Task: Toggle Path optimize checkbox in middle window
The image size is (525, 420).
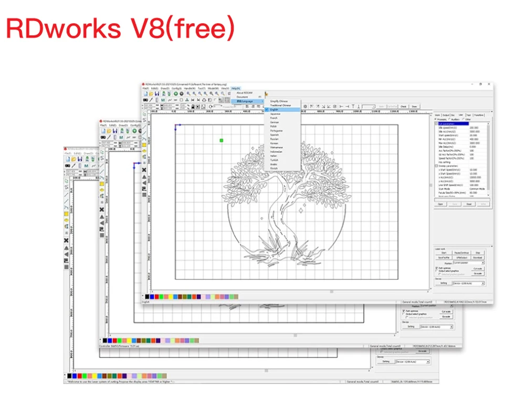Action: 404,310
